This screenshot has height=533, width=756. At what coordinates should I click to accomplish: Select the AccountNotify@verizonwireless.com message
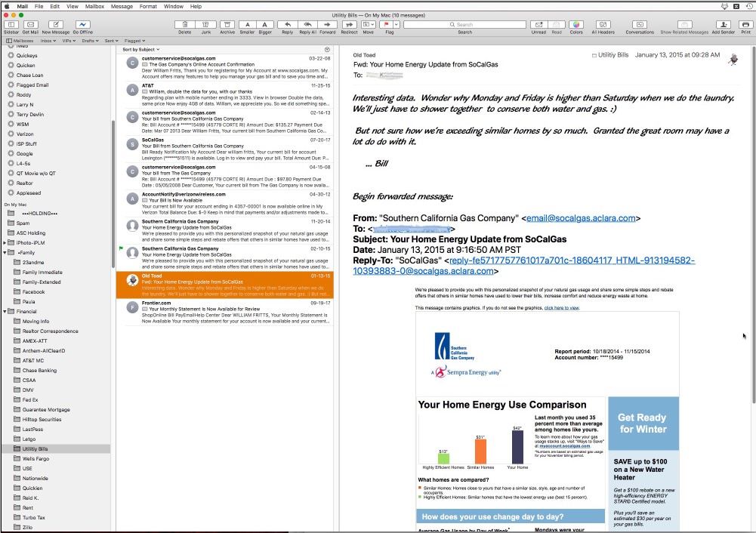coord(224,203)
